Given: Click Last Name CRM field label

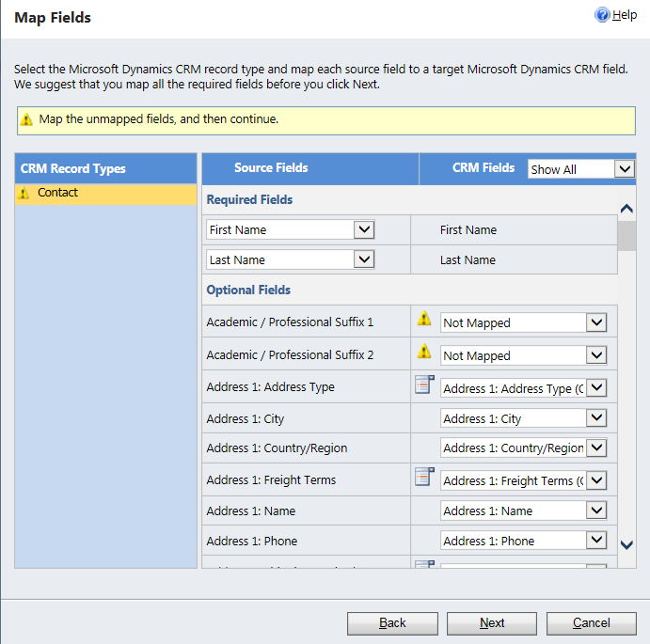Looking at the screenshot, I should click(468, 260).
